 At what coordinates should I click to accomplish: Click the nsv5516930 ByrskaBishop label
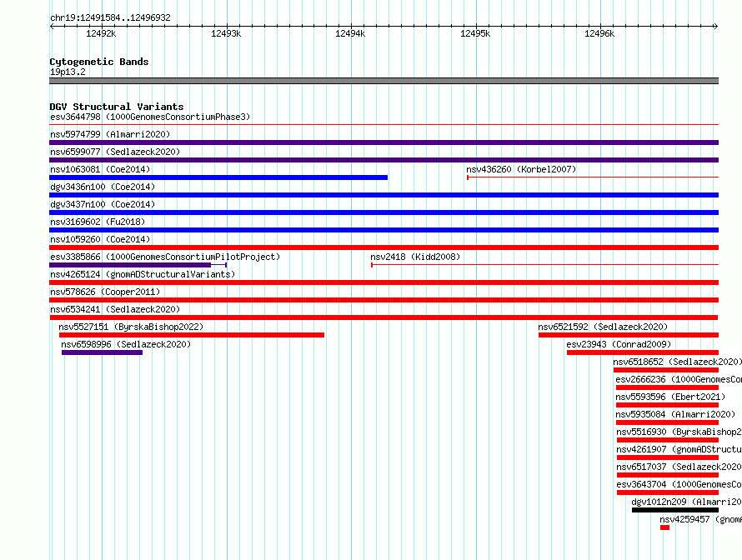[679, 432]
